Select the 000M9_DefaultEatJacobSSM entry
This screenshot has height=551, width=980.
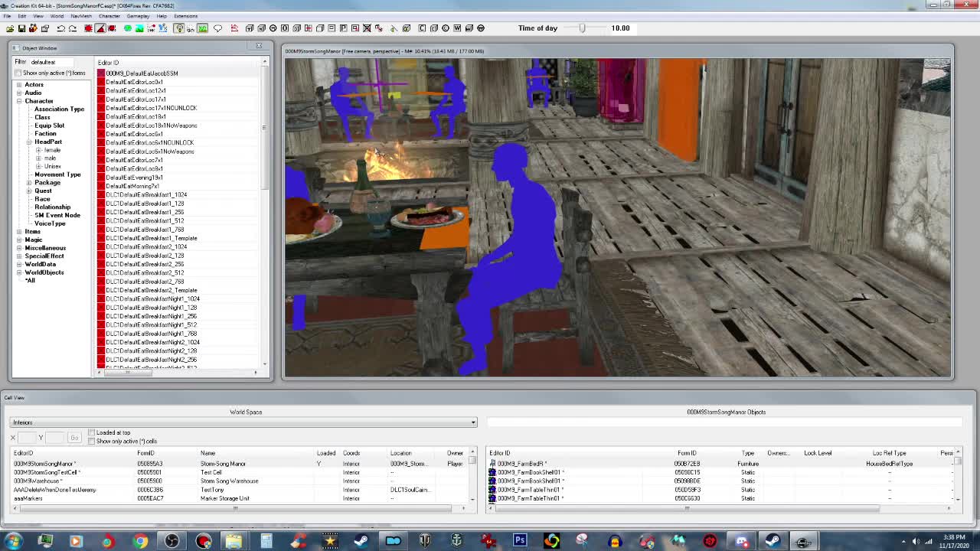(x=142, y=73)
